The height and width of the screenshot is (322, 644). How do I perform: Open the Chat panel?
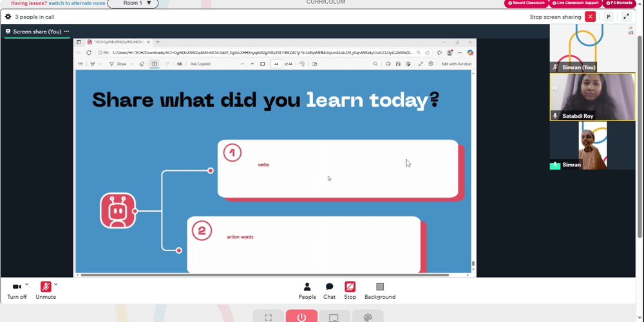pos(329,291)
